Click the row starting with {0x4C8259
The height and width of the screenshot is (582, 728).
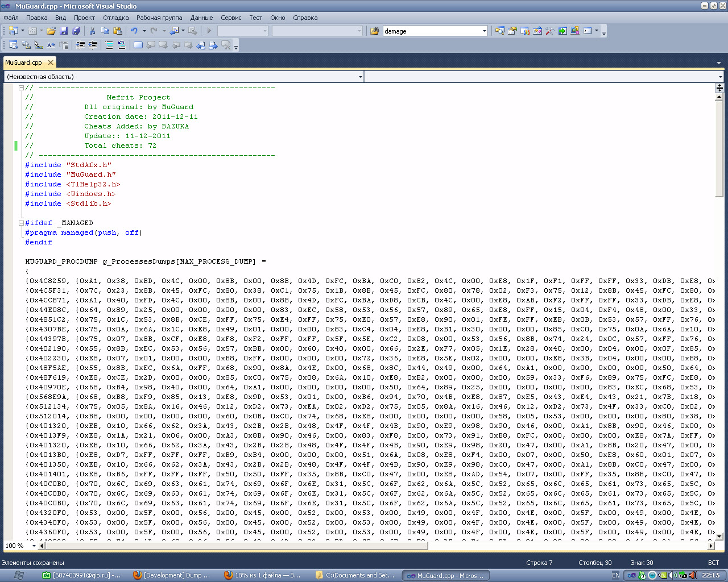pyautogui.click(x=370, y=281)
